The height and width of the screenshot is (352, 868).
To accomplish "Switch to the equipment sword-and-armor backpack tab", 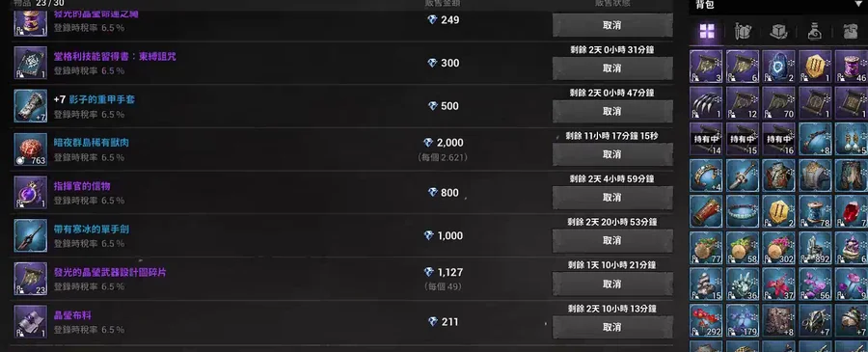I will coord(743,32).
